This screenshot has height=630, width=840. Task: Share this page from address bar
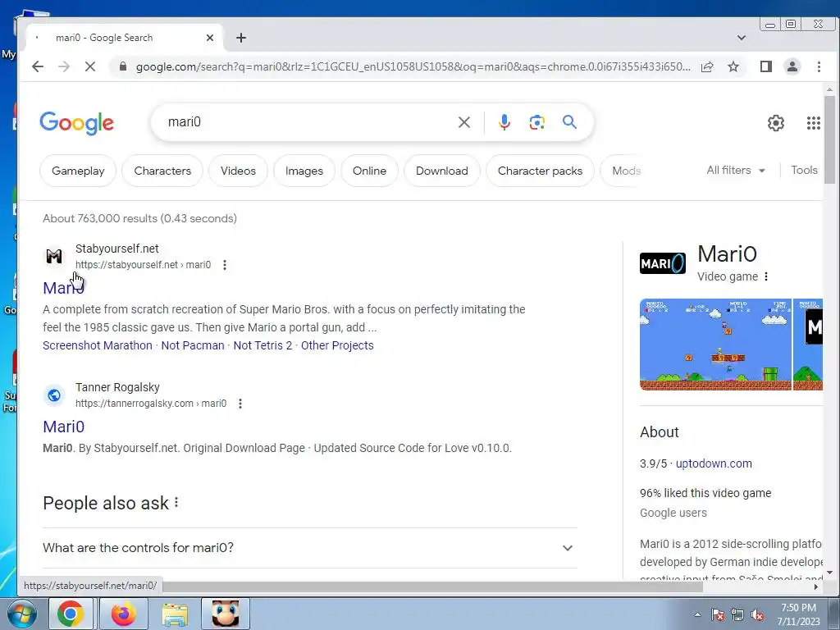707,66
